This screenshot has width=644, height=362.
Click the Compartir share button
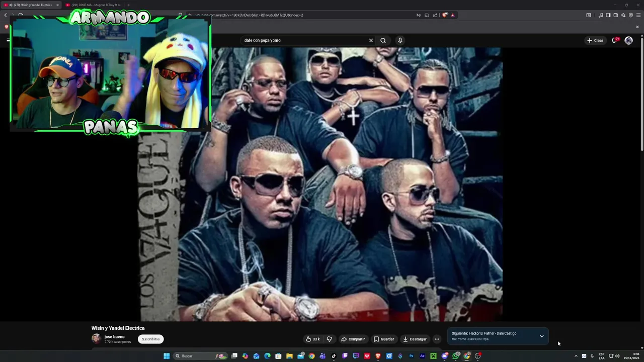tap(353, 339)
